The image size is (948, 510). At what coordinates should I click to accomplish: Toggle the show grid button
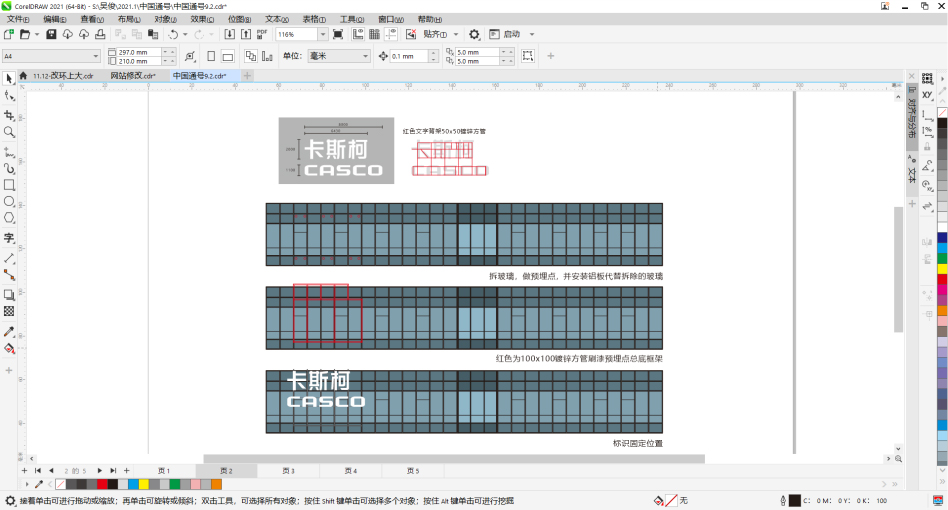click(372, 35)
